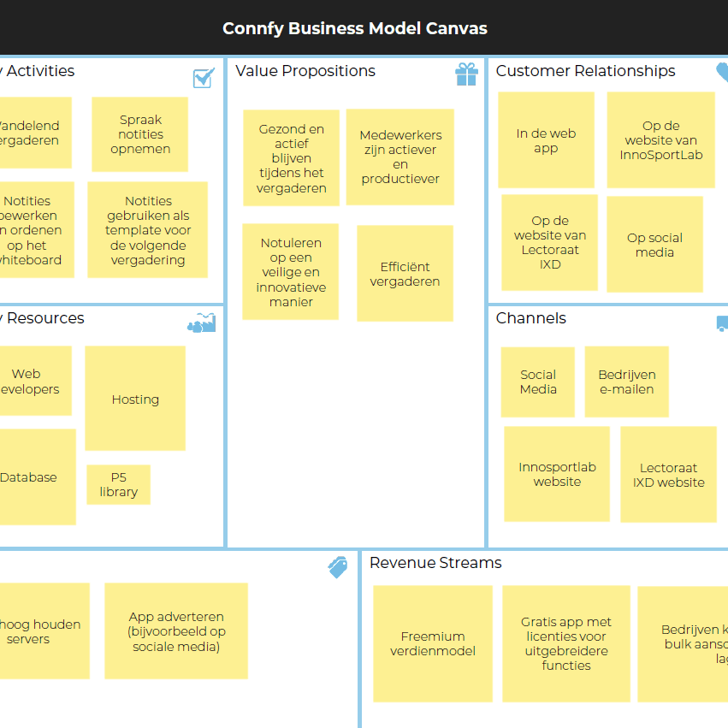Viewport: 728px width, 728px height.
Task: Select the 'Freemium verdienmodel' sticky note
Action: click(x=433, y=643)
